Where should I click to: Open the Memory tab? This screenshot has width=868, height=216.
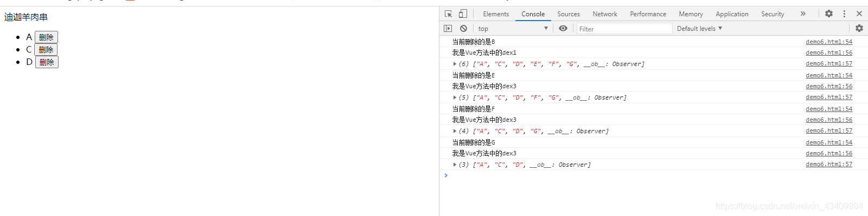click(x=691, y=14)
